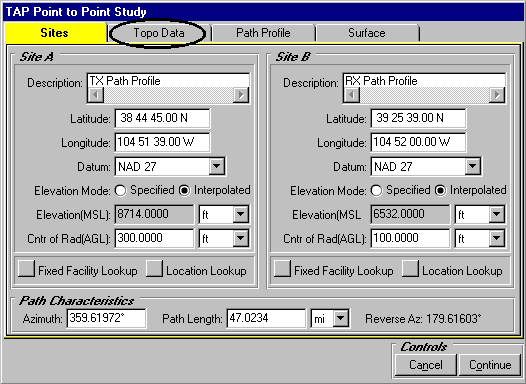The height and width of the screenshot is (384, 526).
Task: Click the Azimuth field
Action: coord(106,318)
